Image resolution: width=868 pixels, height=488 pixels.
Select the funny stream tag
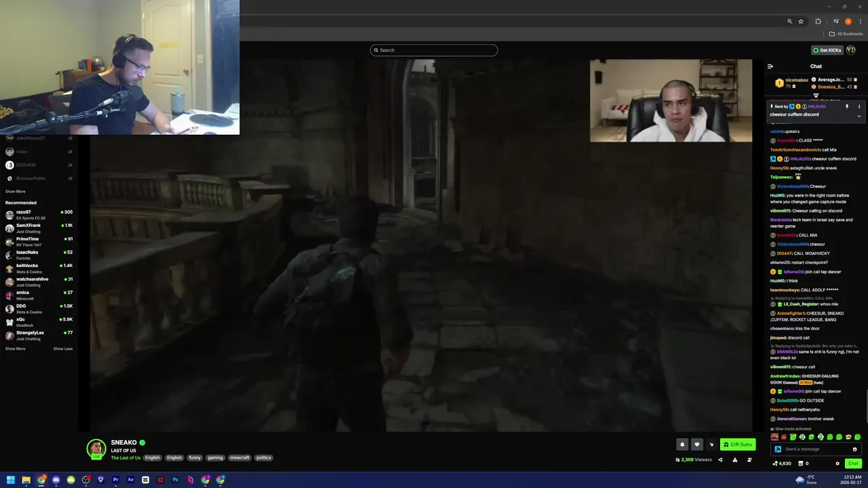(x=195, y=457)
